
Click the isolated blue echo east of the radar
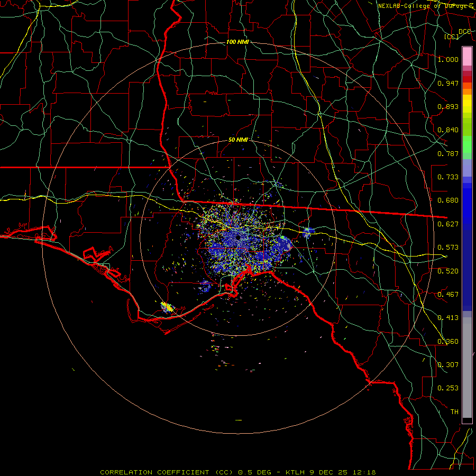(308, 232)
